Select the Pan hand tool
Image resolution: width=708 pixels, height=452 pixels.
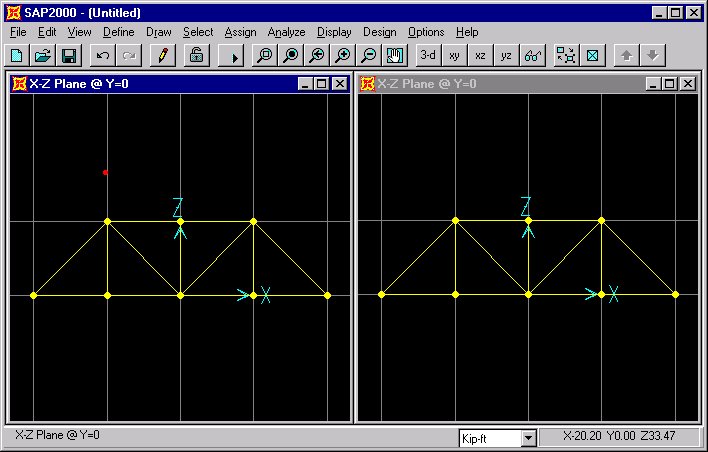tap(395, 56)
